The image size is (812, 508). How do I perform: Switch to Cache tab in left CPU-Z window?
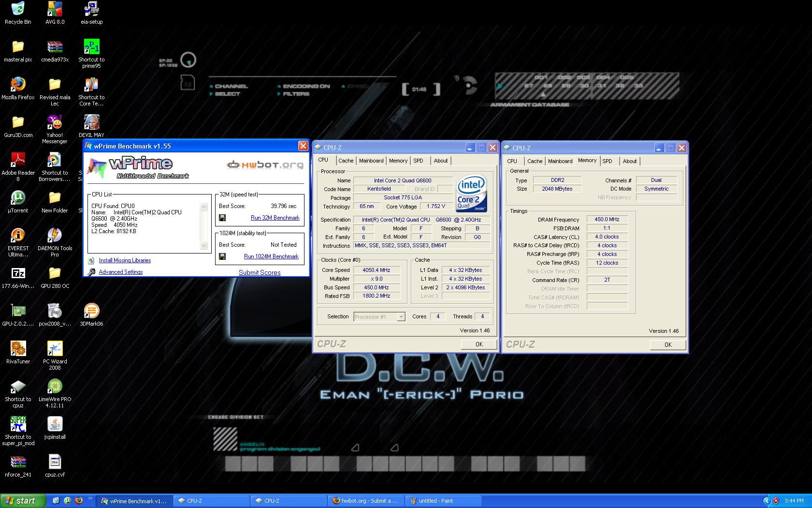(x=346, y=161)
